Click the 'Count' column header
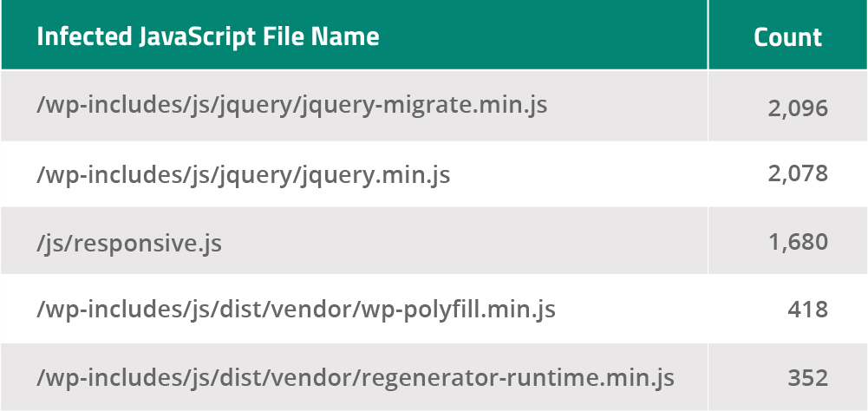 point(787,37)
